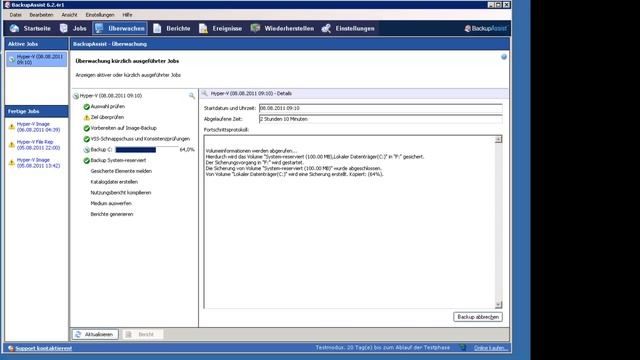This screenshot has height=360, width=640.
Task: Click the help icon in Überwachung panel
Action: tap(504, 57)
